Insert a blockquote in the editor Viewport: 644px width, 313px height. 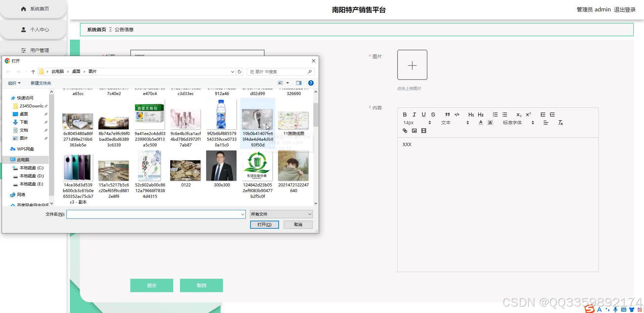point(447,115)
